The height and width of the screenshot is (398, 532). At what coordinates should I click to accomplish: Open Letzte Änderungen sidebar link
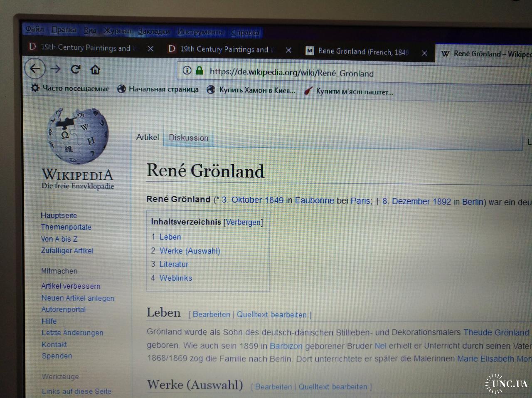(x=72, y=333)
